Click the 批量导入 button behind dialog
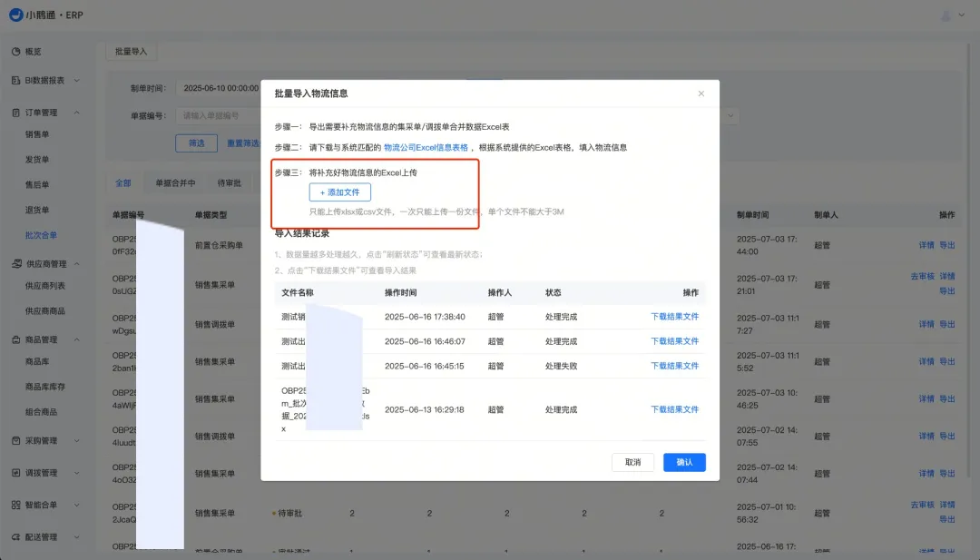This screenshot has height=560, width=980. pyautogui.click(x=132, y=52)
